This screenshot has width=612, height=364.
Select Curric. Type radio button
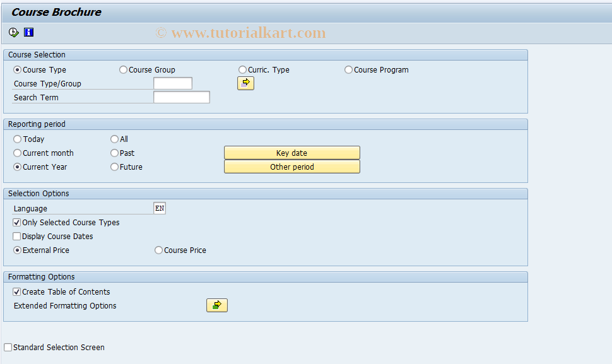coord(242,70)
